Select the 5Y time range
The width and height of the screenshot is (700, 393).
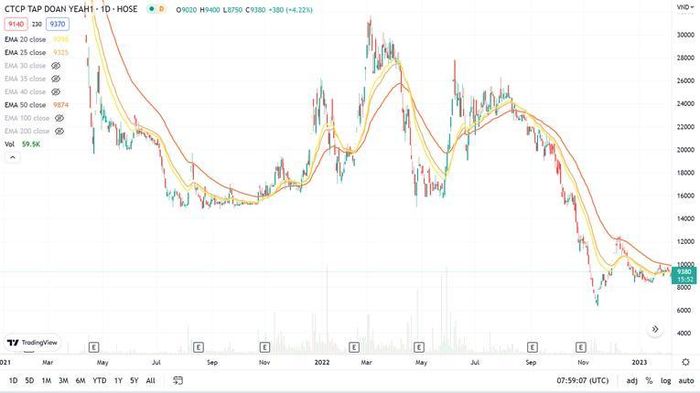coord(134,380)
